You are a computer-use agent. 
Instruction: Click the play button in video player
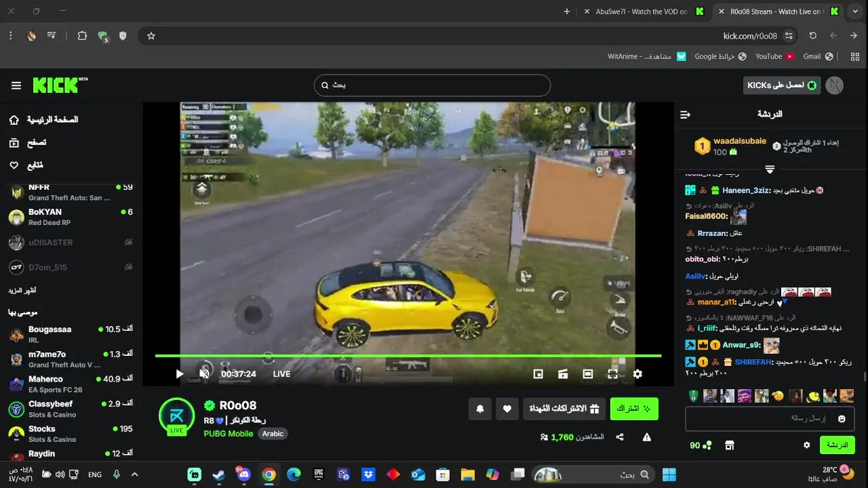(x=179, y=373)
